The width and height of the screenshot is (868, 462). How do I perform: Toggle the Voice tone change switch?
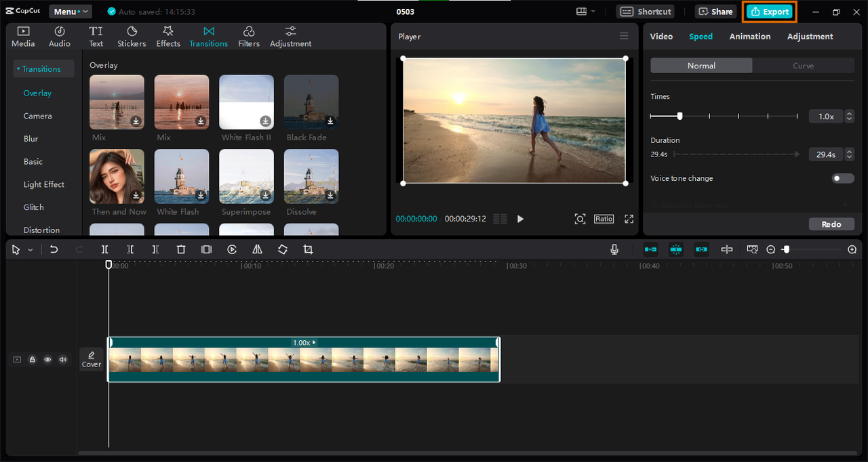(843, 178)
